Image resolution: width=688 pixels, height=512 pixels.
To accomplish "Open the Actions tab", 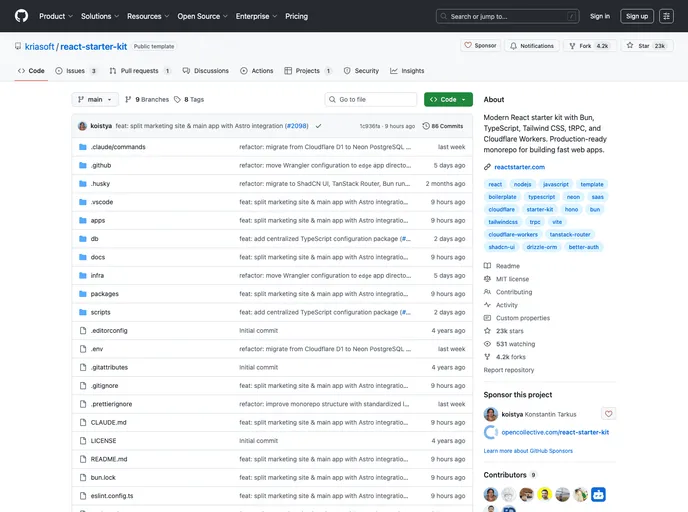I will point(257,71).
